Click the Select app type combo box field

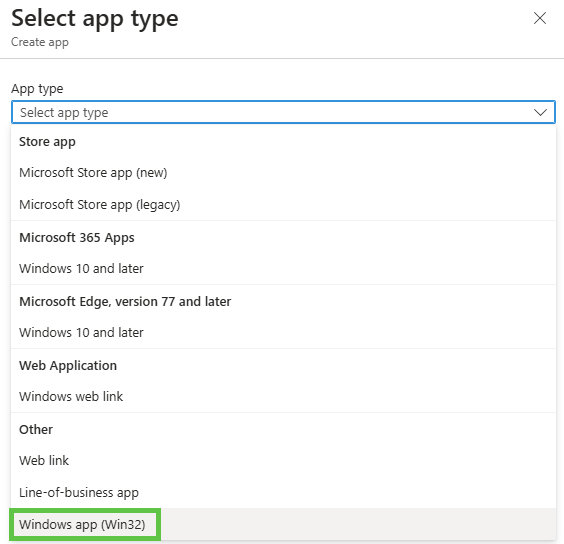[283, 112]
